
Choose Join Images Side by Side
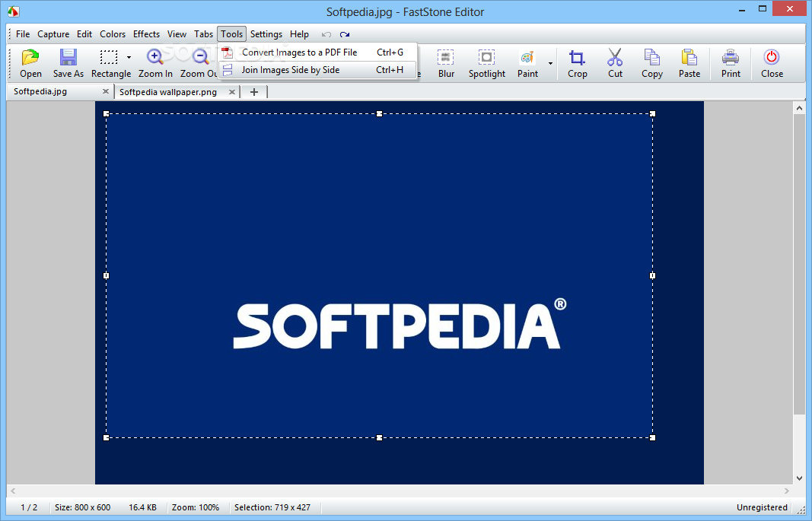coord(318,70)
